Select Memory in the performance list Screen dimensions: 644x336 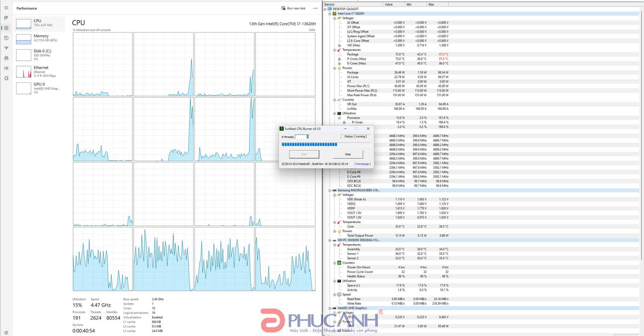40,38
